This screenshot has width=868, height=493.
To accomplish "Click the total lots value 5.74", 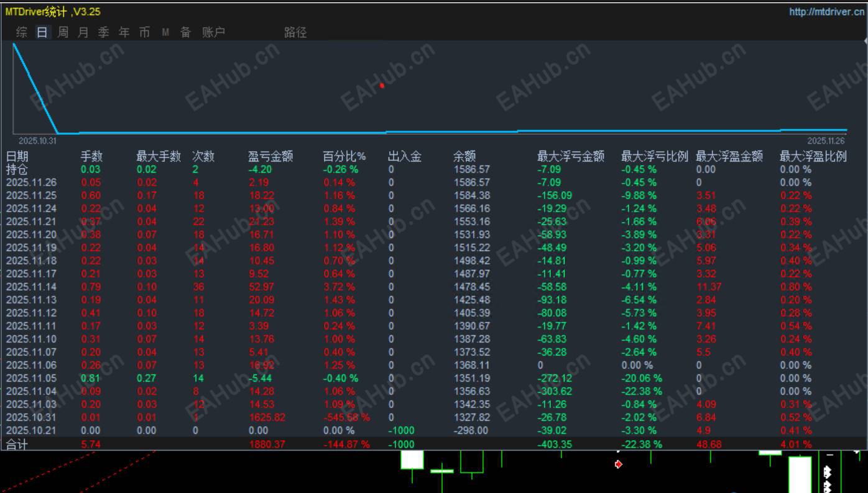I will tap(91, 444).
